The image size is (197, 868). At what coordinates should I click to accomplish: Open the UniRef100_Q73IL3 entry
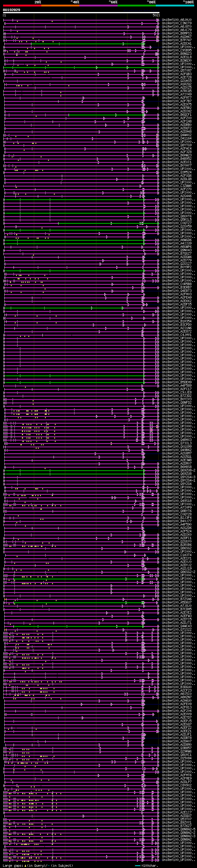coord(177,443)
